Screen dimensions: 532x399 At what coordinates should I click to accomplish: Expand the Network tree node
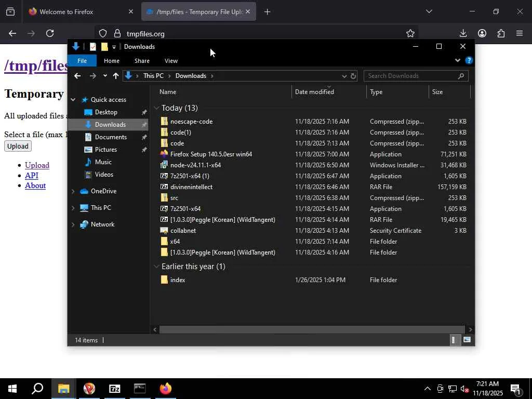point(73,224)
